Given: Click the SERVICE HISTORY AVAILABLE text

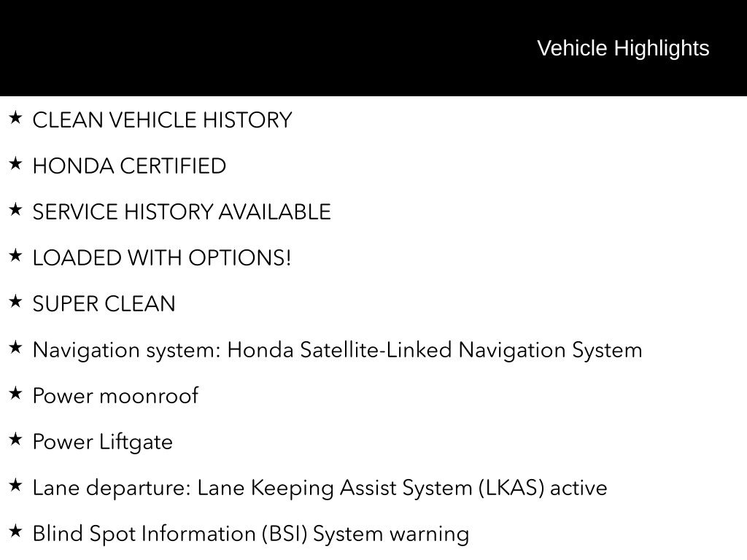Looking at the screenshot, I should [x=182, y=212].
